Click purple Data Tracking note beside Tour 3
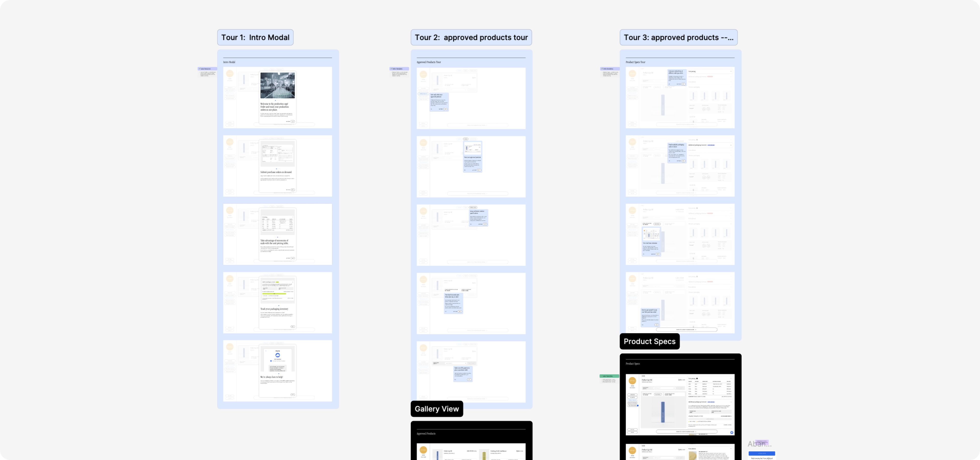 click(609, 69)
